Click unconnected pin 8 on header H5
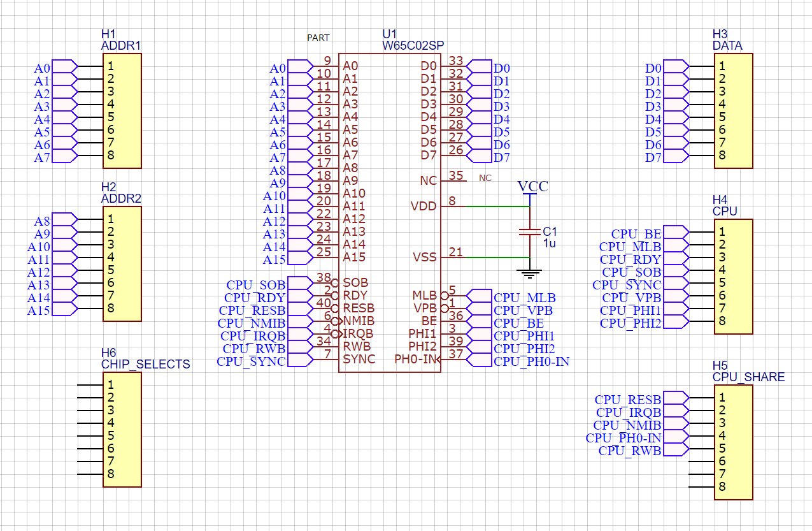This screenshot has height=531, width=812. 702,487
